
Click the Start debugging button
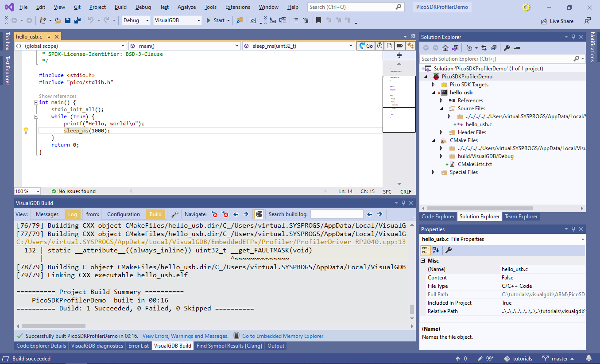[216, 20]
